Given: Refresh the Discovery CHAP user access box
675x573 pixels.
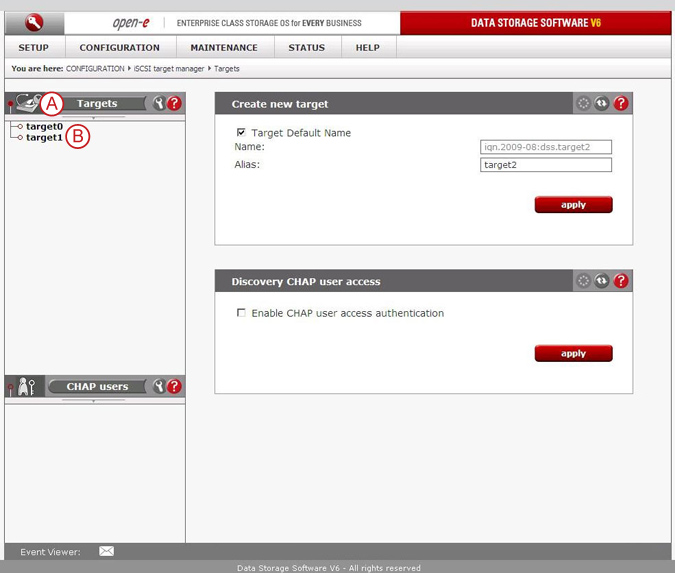Looking at the screenshot, I should pyautogui.click(x=602, y=281).
